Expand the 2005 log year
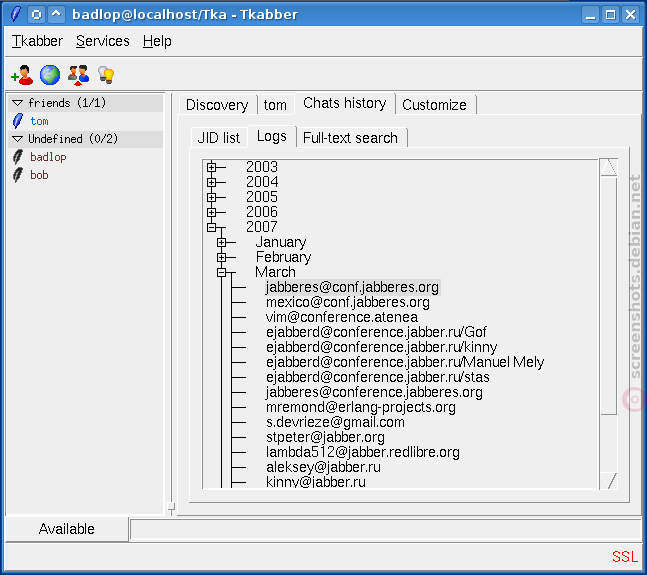Viewport: 647px width, 575px height. pos(212,197)
